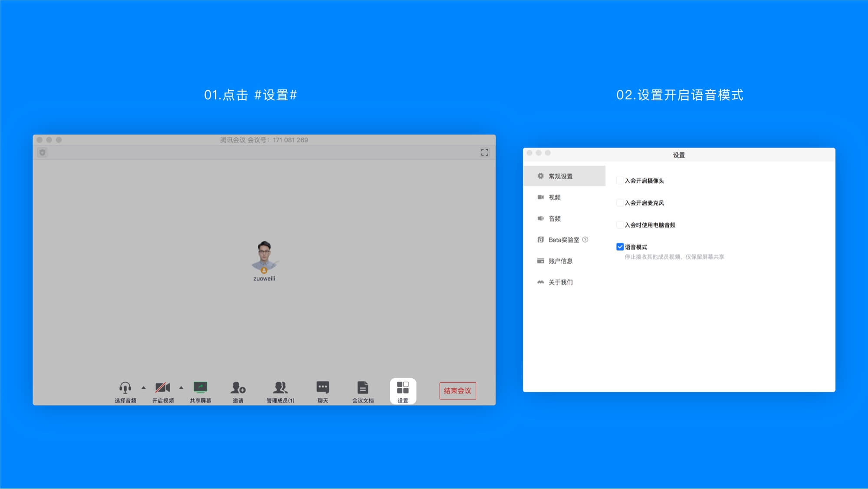Viewport: 868px width, 489px height.
Task: Open the 聊天 chat icon
Action: pos(322,387)
